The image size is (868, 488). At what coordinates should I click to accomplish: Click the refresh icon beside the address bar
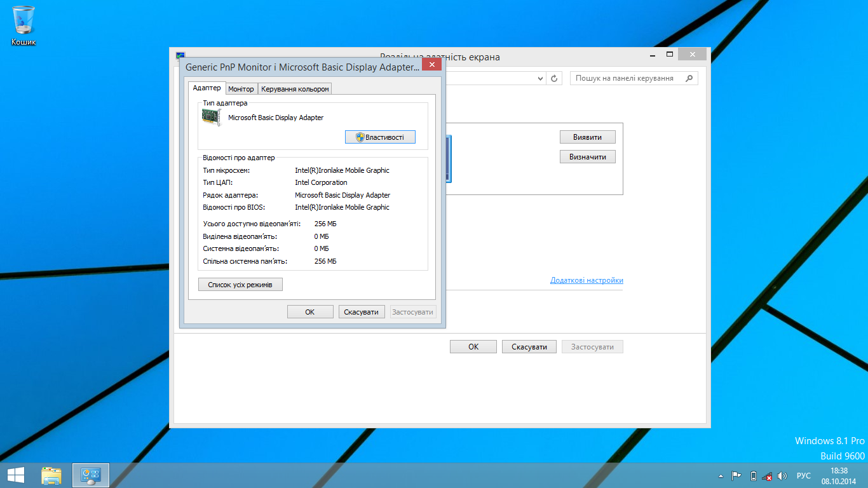point(554,78)
